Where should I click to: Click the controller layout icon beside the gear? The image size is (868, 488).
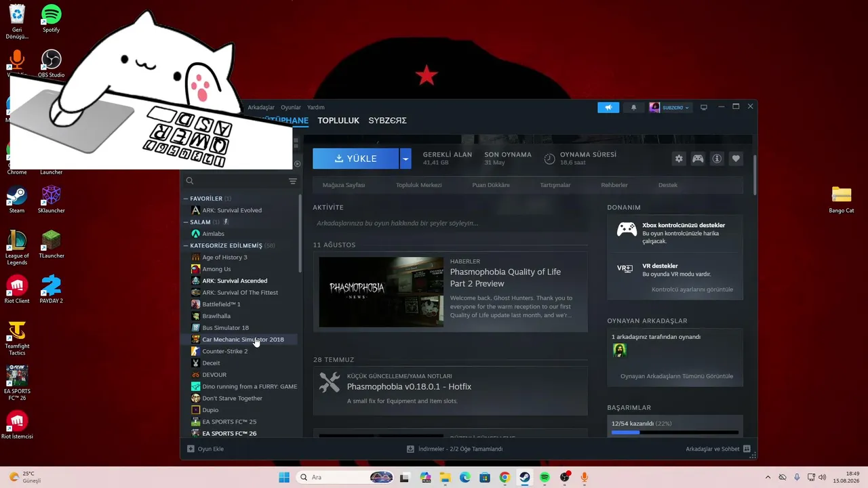698,159
